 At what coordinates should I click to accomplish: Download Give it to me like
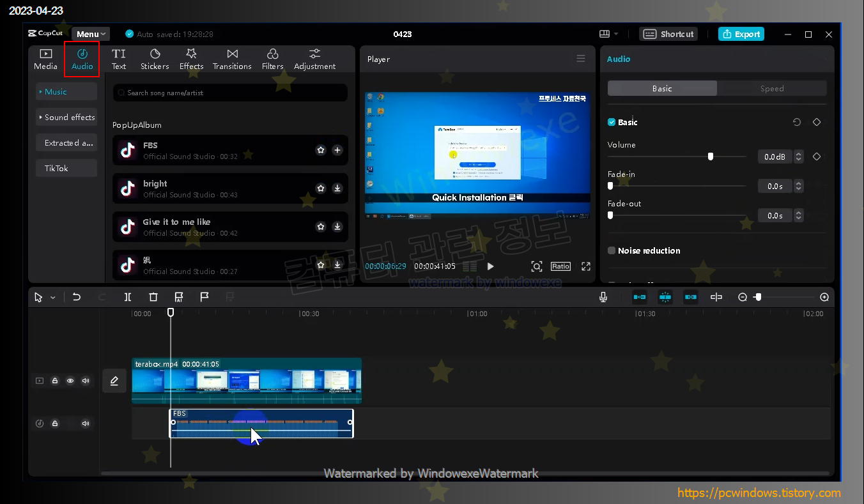[337, 227]
